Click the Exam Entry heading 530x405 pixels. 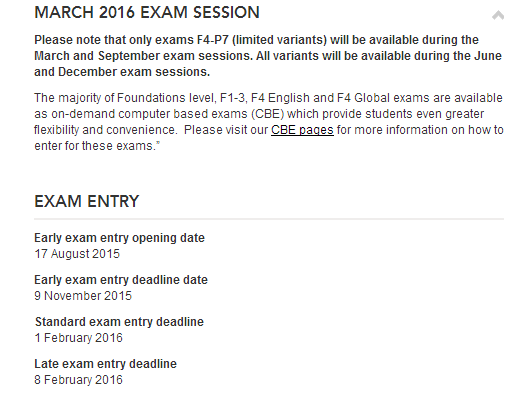click(87, 201)
